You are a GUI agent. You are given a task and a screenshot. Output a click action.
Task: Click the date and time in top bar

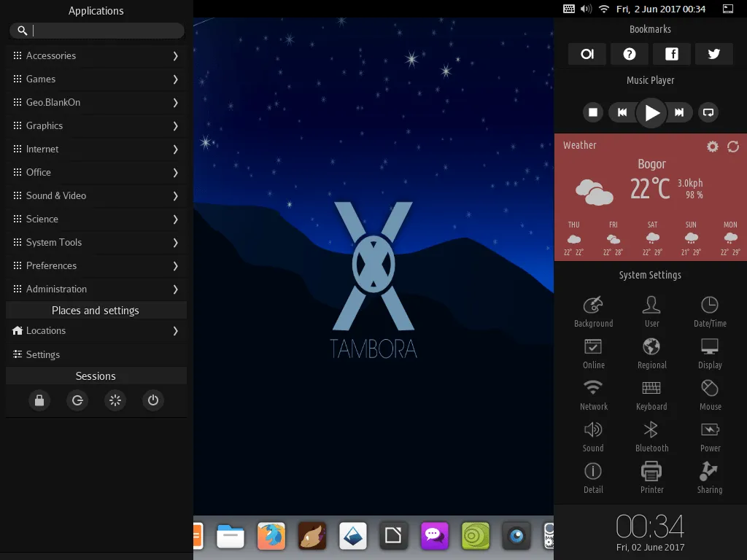pyautogui.click(x=661, y=9)
